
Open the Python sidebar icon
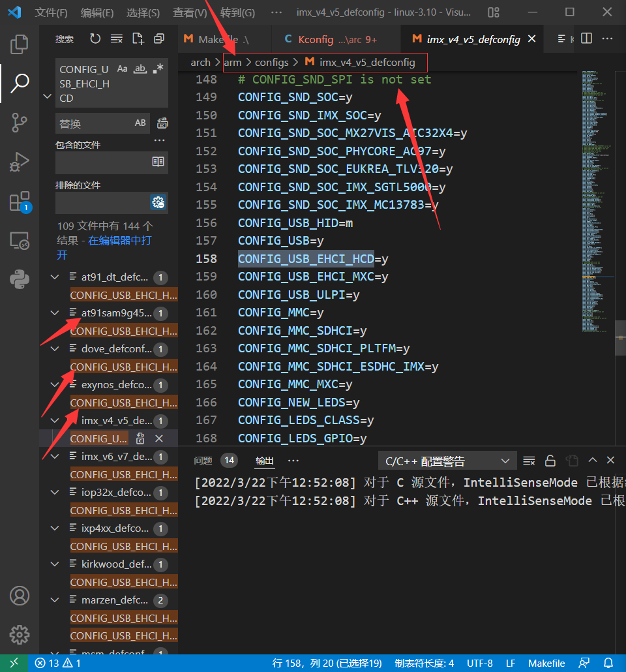tap(20, 279)
